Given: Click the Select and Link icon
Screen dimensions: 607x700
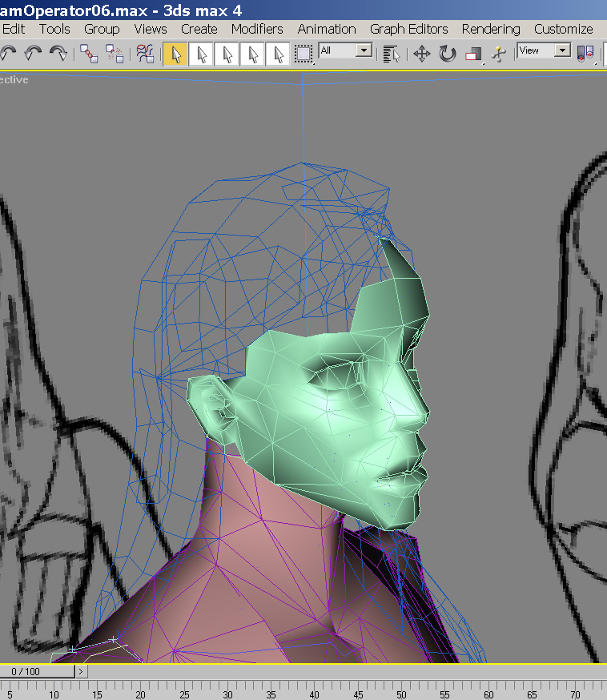Looking at the screenshot, I should 89,54.
